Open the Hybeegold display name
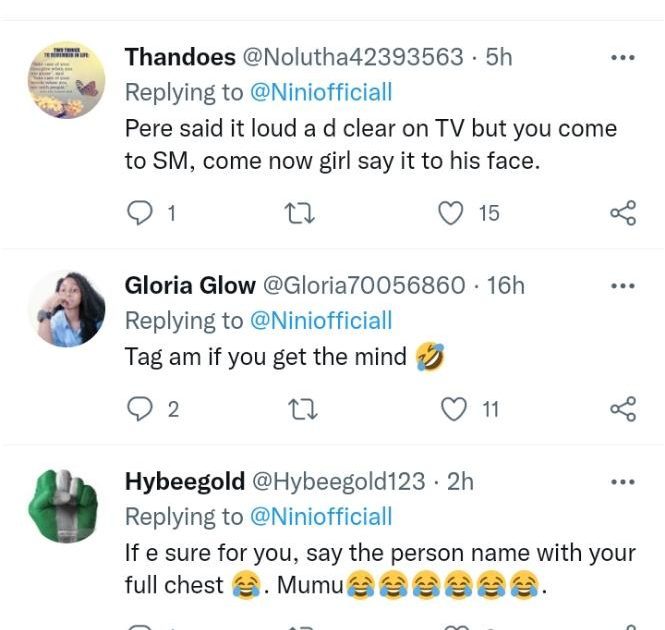 (185, 481)
